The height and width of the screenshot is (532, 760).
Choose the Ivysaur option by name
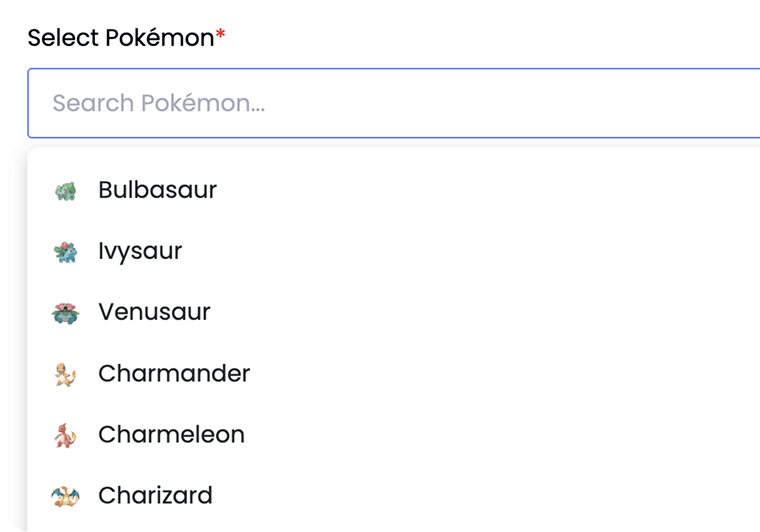pyautogui.click(x=140, y=251)
